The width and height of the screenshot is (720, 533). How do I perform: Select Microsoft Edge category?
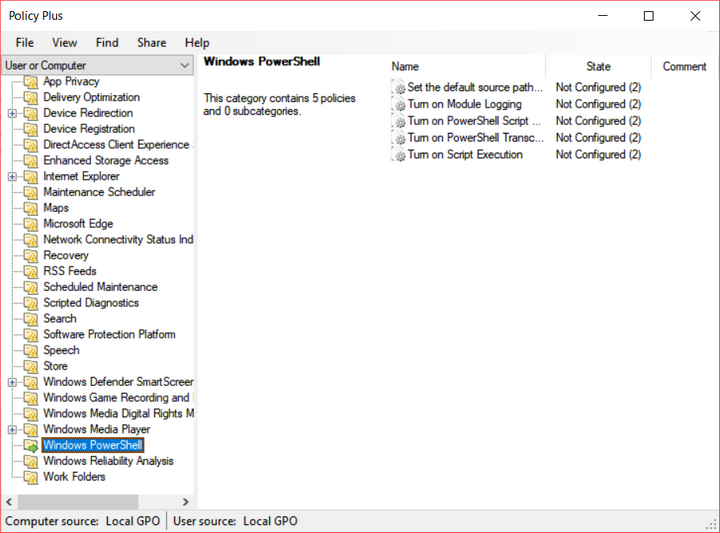click(78, 224)
